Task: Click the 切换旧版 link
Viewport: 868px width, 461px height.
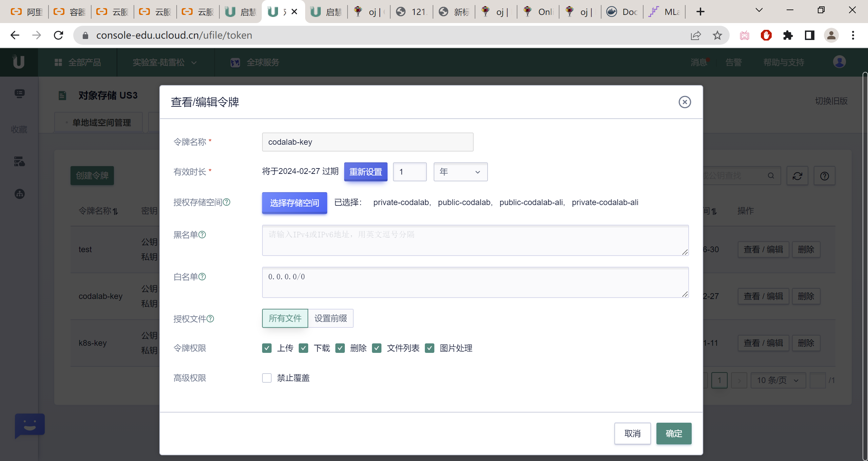Action: [831, 101]
